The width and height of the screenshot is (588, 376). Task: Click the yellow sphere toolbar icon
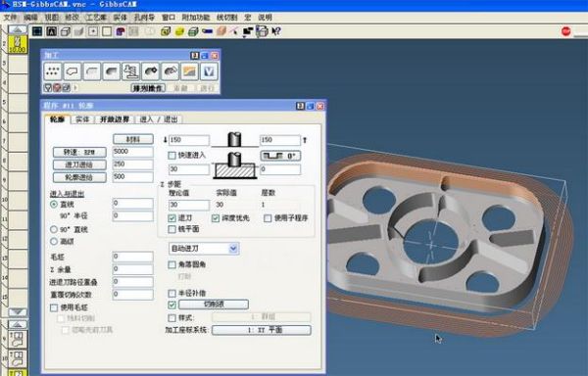[179, 31]
